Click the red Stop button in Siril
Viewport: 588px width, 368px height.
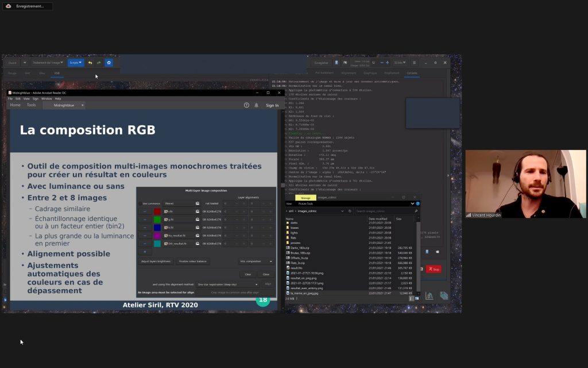point(434,269)
